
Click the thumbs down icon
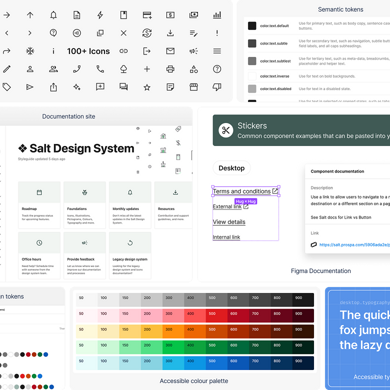tap(217, 87)
